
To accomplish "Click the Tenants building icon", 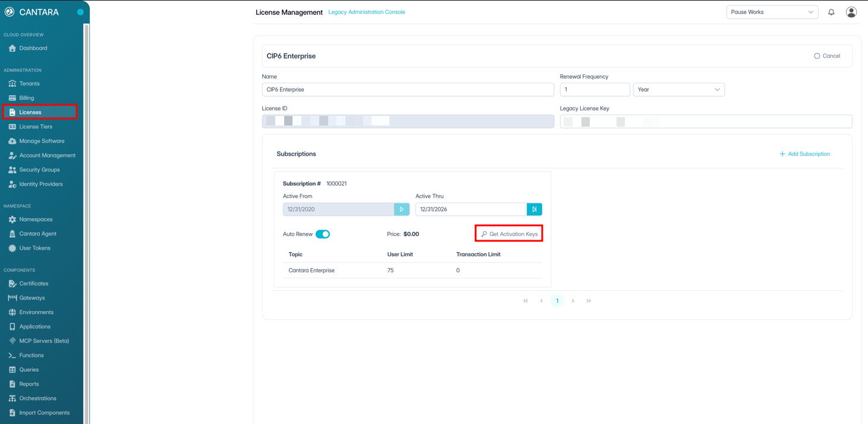I will click(x=12, y=84).
